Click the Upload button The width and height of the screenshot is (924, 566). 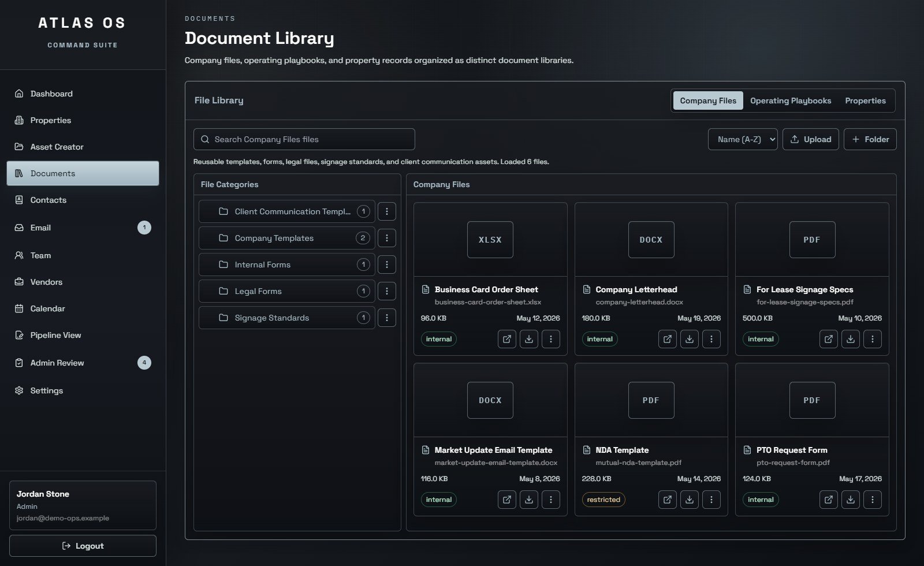pos(810,139)
